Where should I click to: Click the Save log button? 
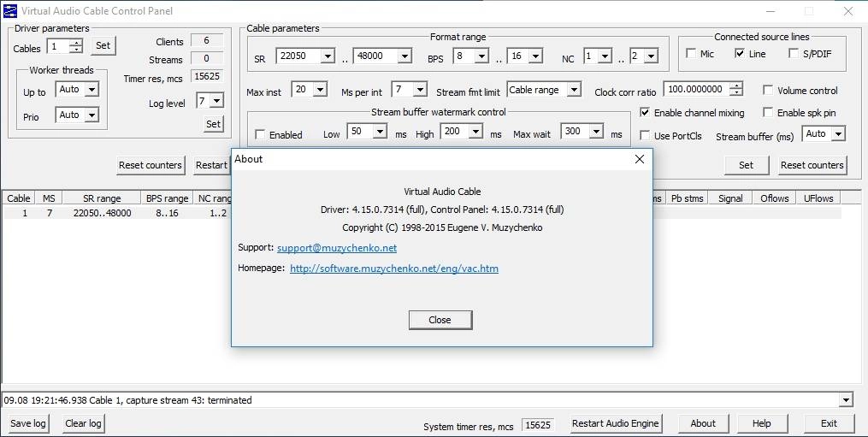coord(27,423)
